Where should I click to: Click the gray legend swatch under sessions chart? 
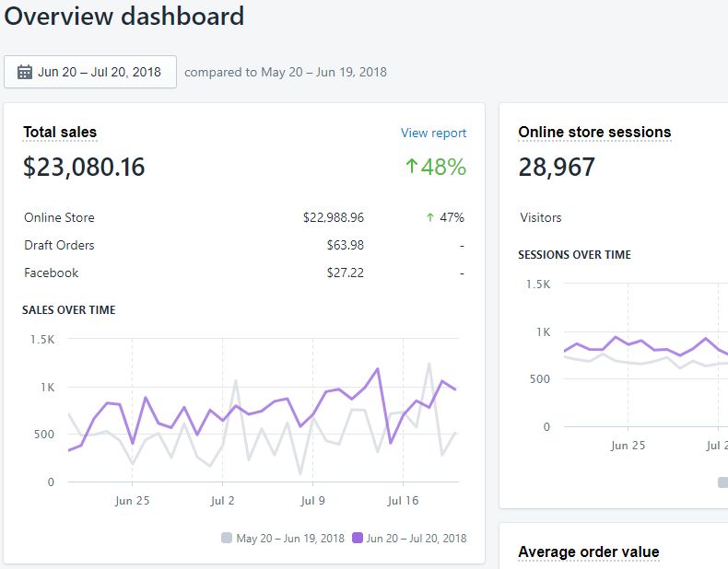coord(722,482)
